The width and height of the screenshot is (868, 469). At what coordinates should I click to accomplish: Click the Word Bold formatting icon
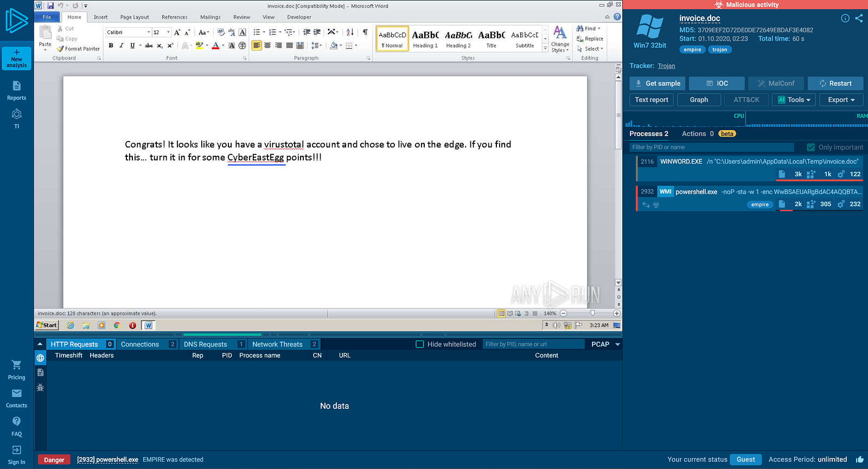[x=111, y=46]
